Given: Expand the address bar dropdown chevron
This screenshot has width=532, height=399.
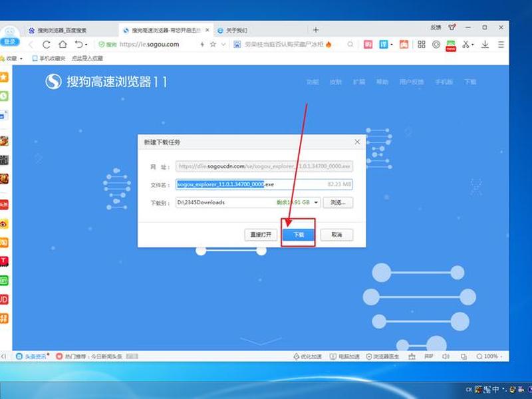Looking at the screenshot, I should click(x=223, y=45).
